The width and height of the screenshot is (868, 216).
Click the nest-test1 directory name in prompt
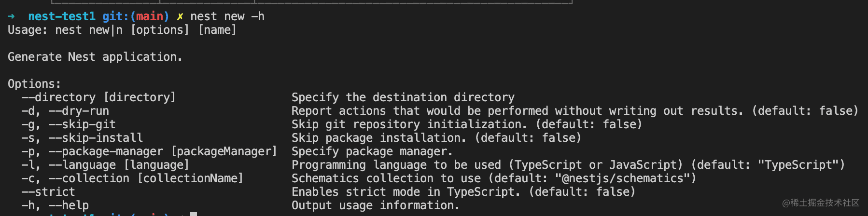point(62,16)
